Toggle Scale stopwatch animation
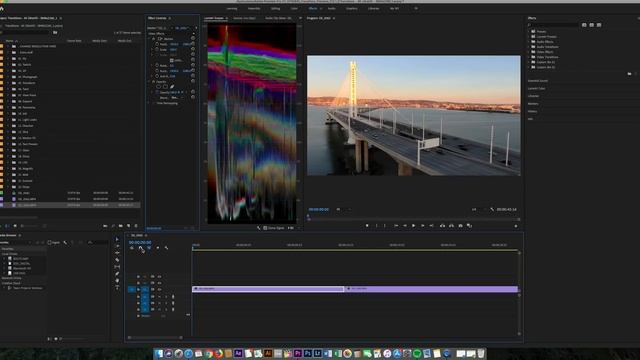Viewport: 640px width, 360px height. pyautogui.click(x=157, y=49)
